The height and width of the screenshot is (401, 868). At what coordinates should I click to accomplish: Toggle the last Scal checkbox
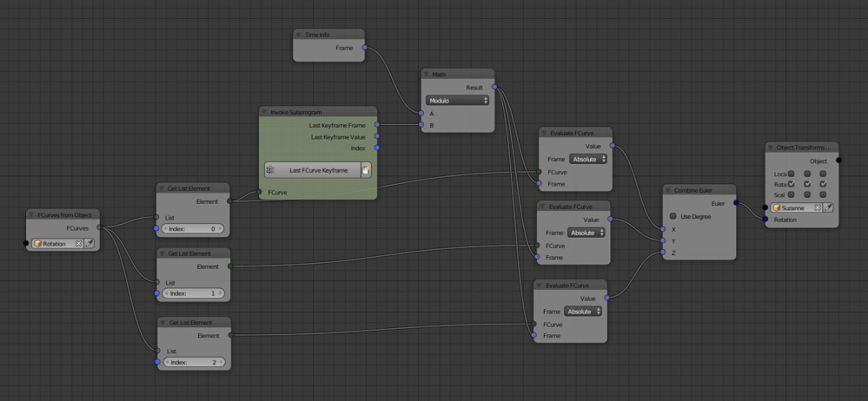point(823,194)
